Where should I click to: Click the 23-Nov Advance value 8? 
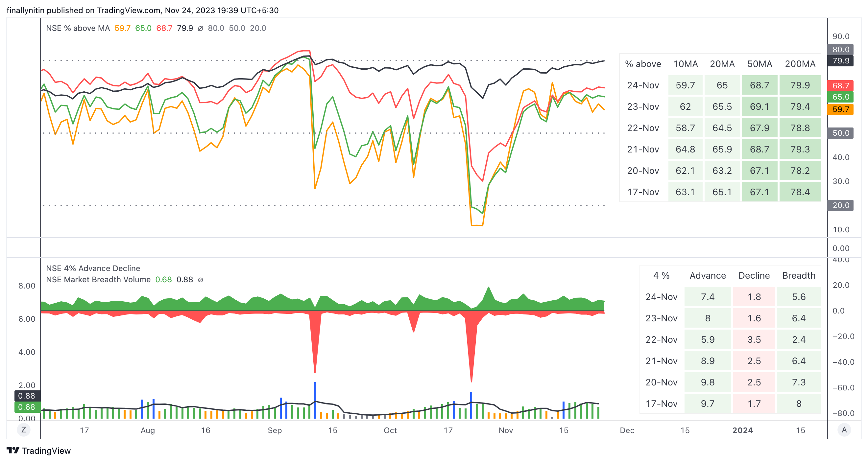pyautogui.click(x=708, y=318)
